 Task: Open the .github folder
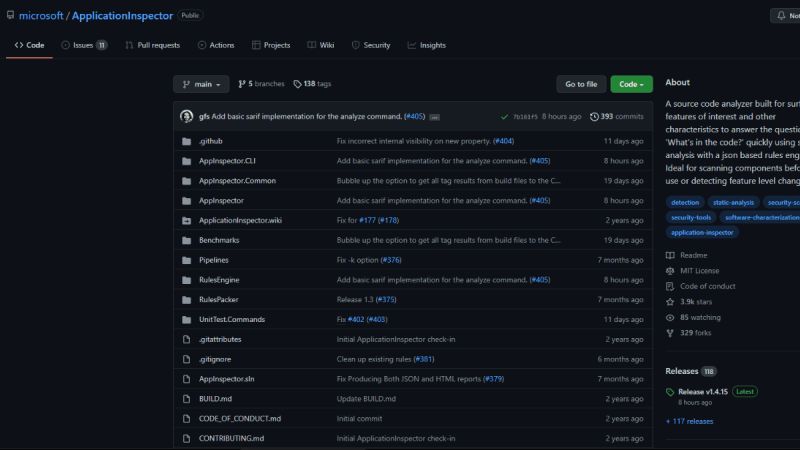point(211,141)
